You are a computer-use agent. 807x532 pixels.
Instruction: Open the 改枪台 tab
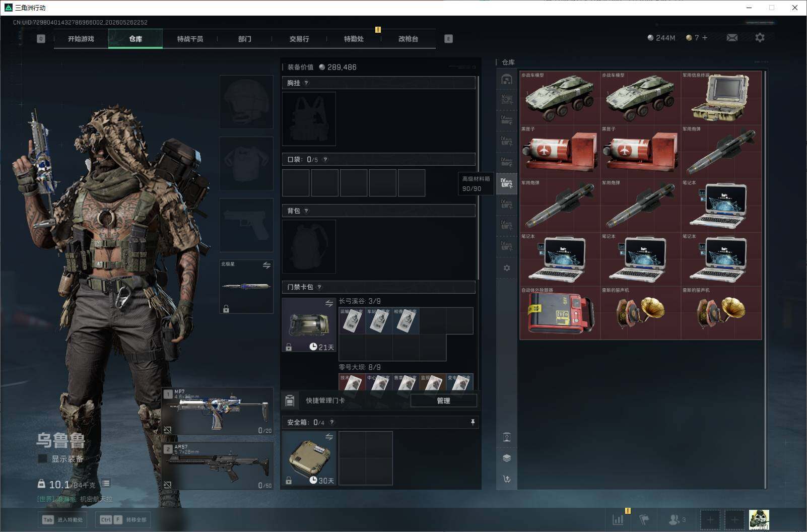point(408,39)
